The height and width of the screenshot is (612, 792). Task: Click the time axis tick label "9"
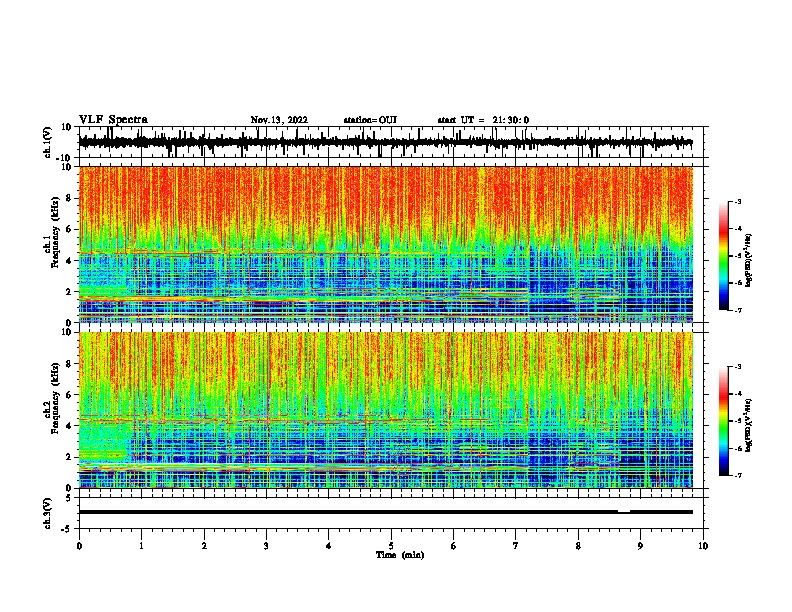pyautogui.click(x=640, y=546)
